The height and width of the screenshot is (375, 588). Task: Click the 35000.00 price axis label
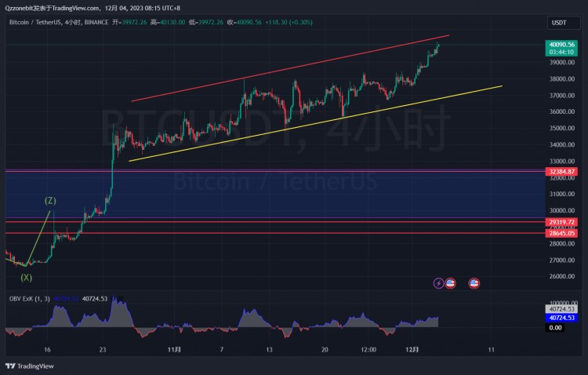pyautogui.click(x=562, y=128)
